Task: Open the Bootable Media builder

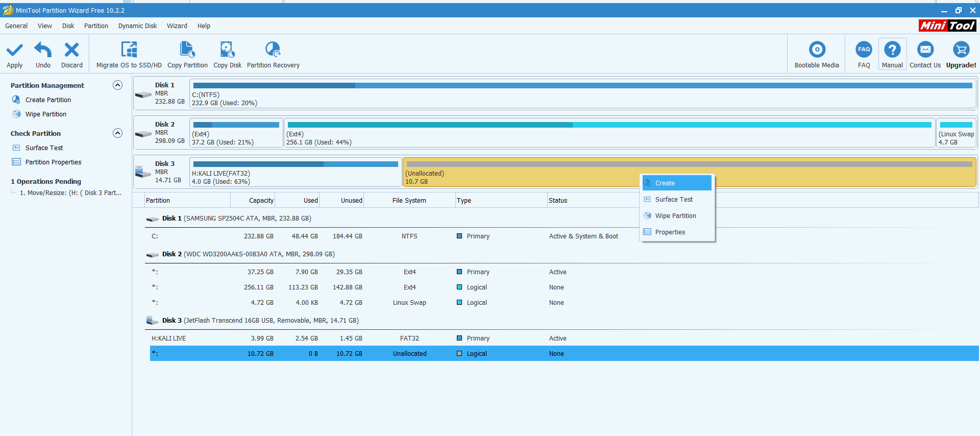Action: click(x=817, y=50)
